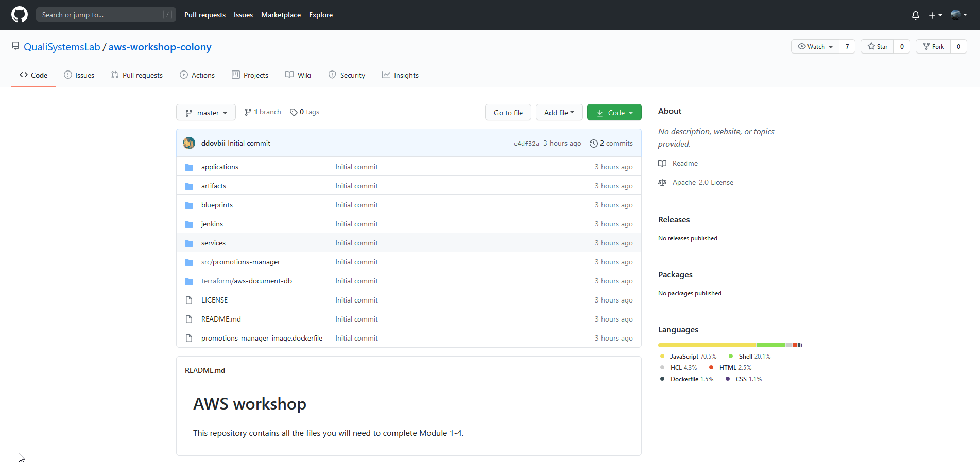Click the star count 0
Screen dimensions: 980x462
tap(902, 46)
